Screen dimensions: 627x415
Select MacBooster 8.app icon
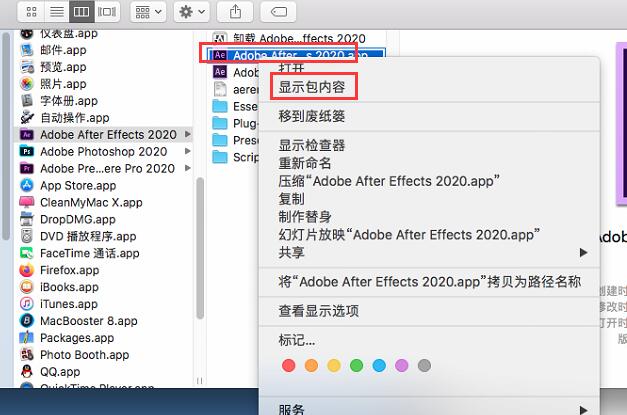(x=26, y=321)
